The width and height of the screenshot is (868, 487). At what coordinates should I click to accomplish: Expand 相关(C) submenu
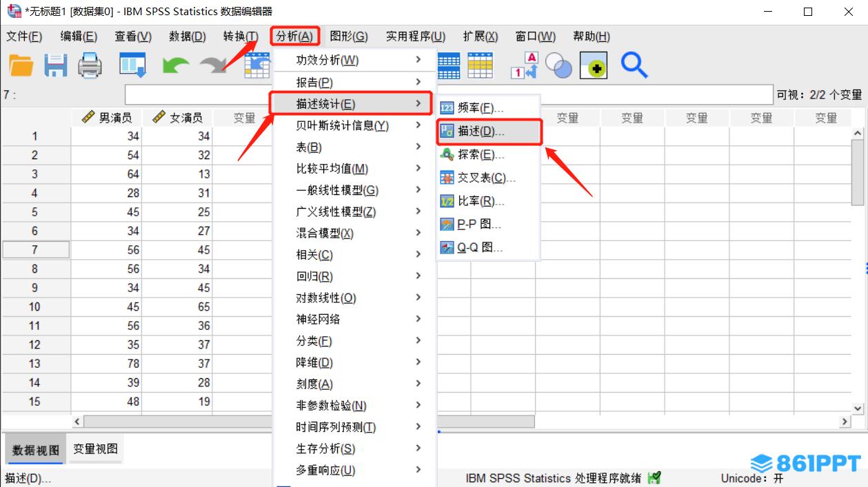[x=355, y=255]
